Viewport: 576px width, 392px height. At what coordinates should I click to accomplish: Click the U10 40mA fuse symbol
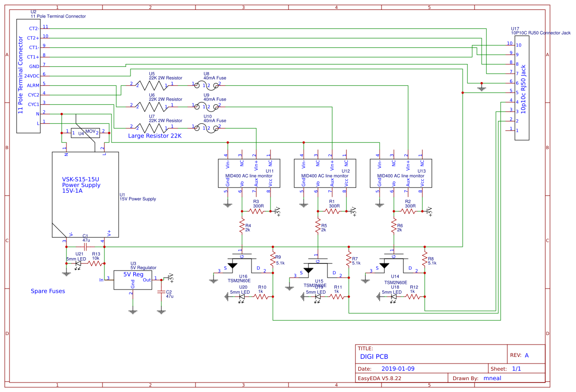pos(207,128)
